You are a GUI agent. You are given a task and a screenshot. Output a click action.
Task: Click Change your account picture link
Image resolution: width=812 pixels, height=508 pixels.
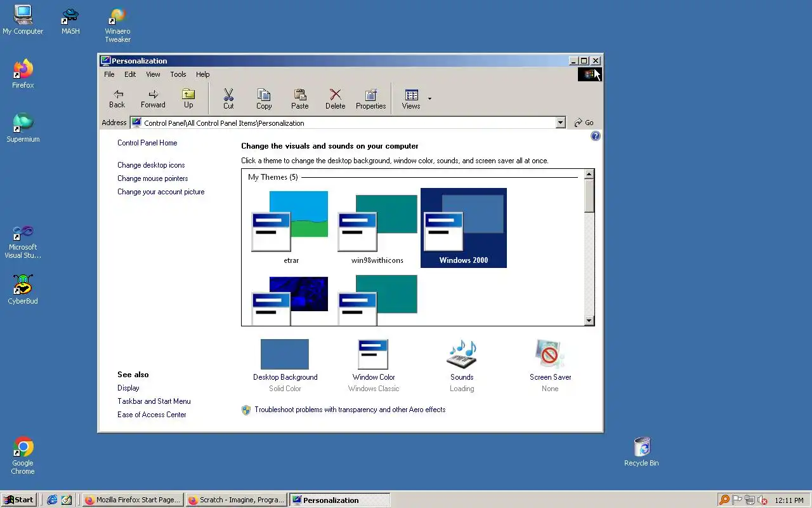pos(160,192)
